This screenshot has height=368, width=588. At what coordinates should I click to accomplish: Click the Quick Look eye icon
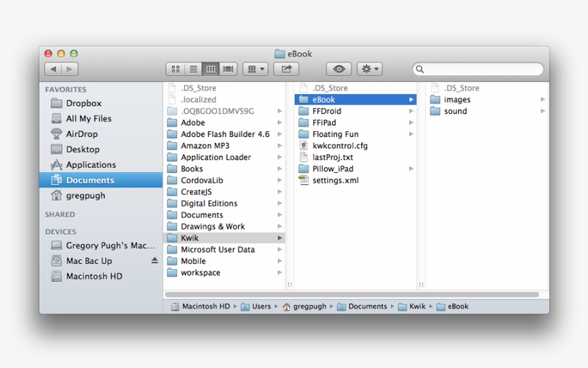(338, 69)
